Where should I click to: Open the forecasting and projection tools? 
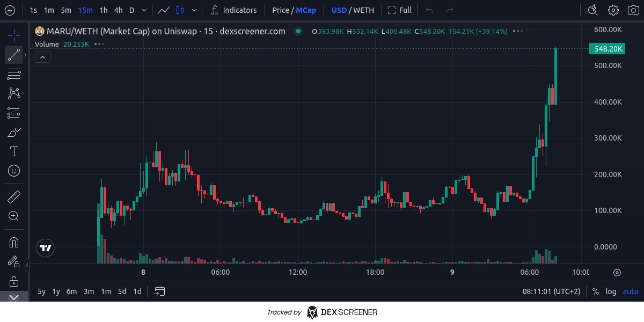[x=14, y=113]
